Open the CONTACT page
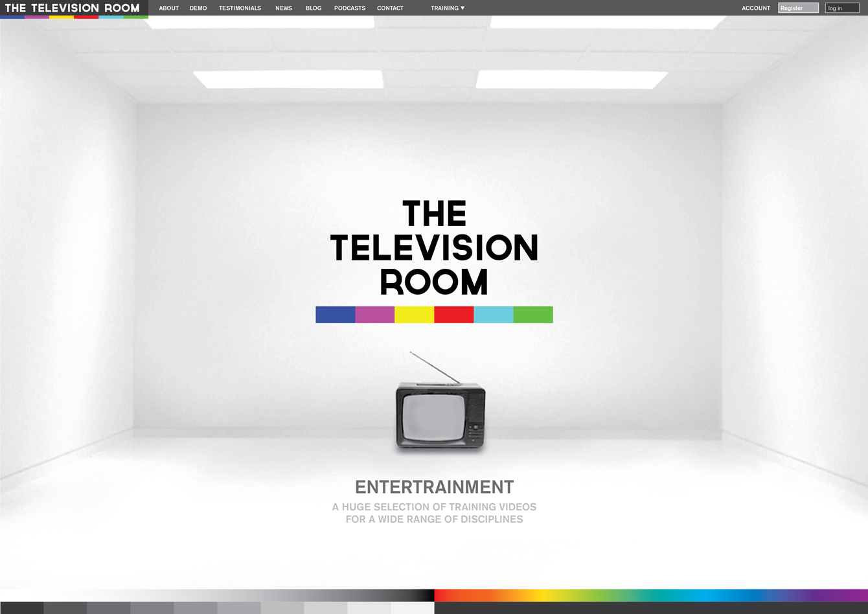The image size is (868, 614). tap(390, 8)
